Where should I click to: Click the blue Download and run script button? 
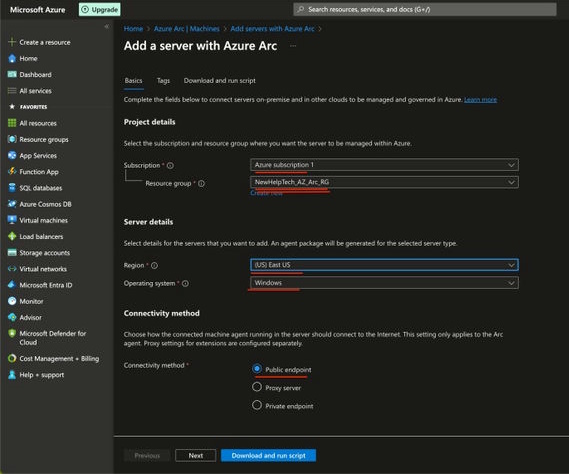[269, 455]
